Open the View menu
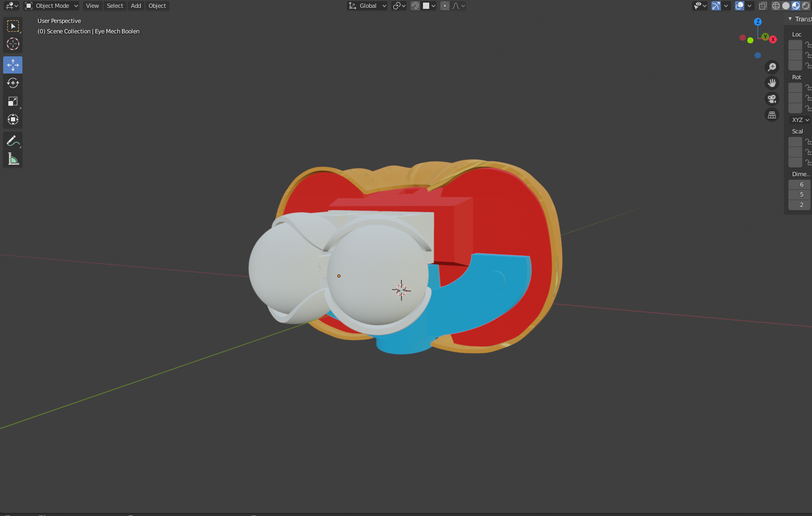Viewport: 812px width, 516px height. [92, 6]
